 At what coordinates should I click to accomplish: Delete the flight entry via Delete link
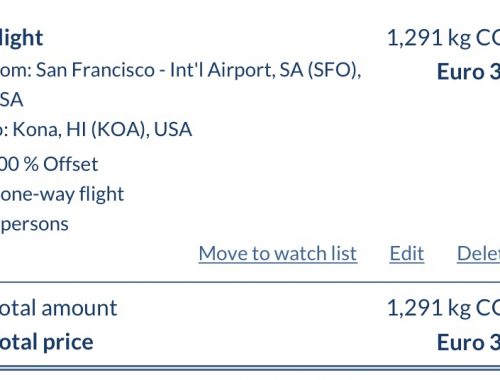click(478, 254)
